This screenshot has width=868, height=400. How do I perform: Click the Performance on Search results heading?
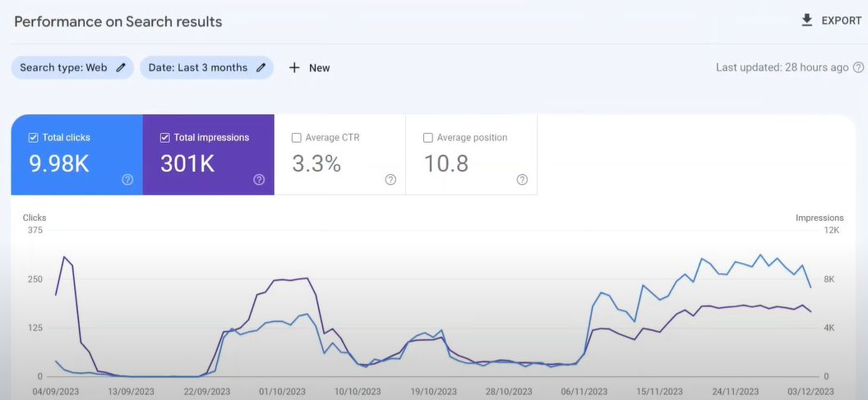point(118,21)
